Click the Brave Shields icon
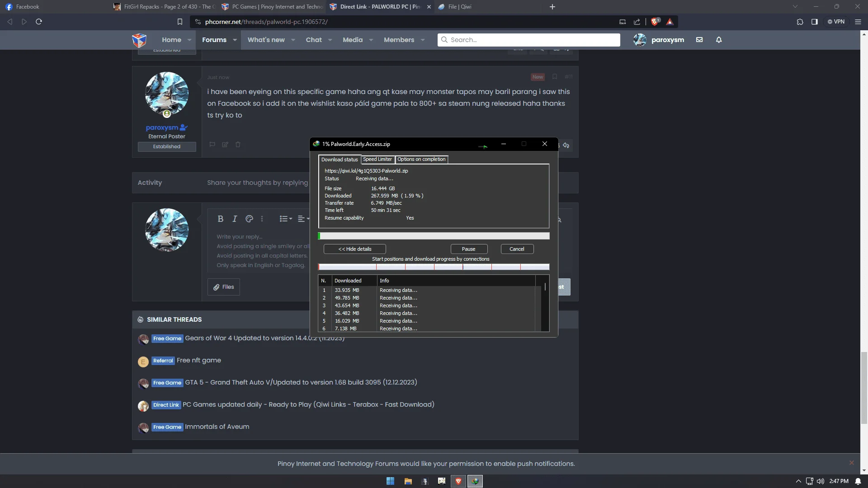This screenshot has width=868, height=488. [655, 22]
